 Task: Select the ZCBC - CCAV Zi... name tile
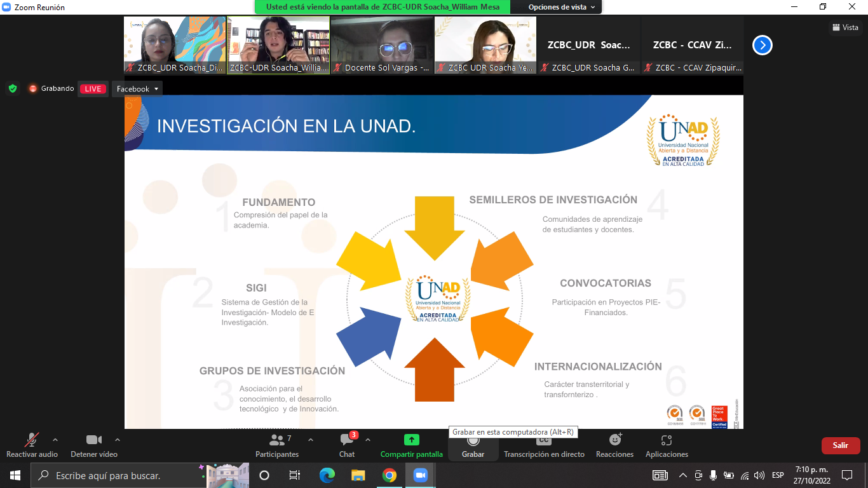(693, 45)
